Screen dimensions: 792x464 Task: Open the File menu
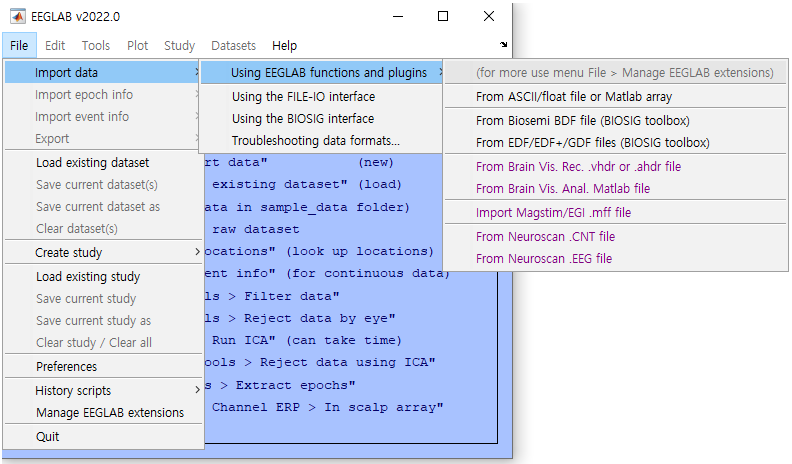[19, 45]
